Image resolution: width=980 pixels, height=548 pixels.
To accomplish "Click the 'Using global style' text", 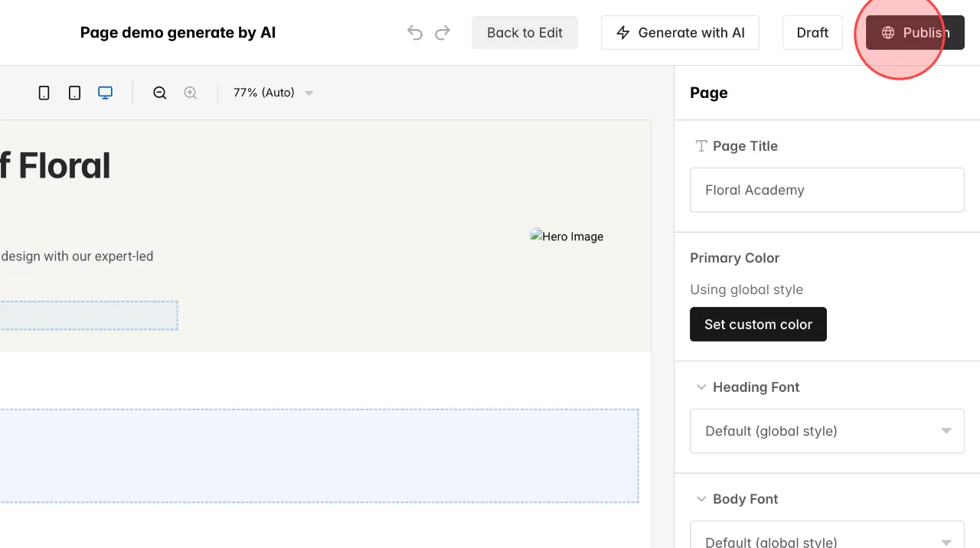I will [746, 289].
